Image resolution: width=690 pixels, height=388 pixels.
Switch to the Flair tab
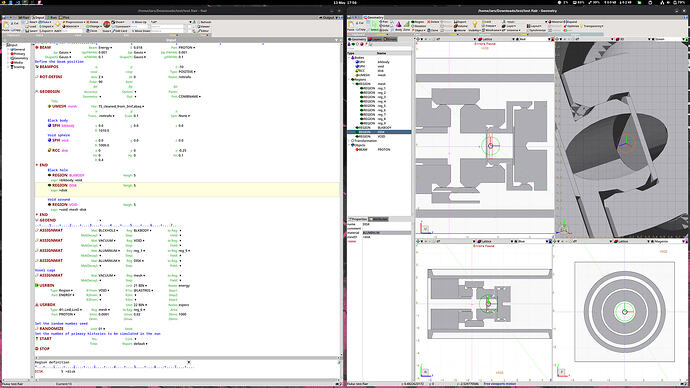click(x=24, y=18)
